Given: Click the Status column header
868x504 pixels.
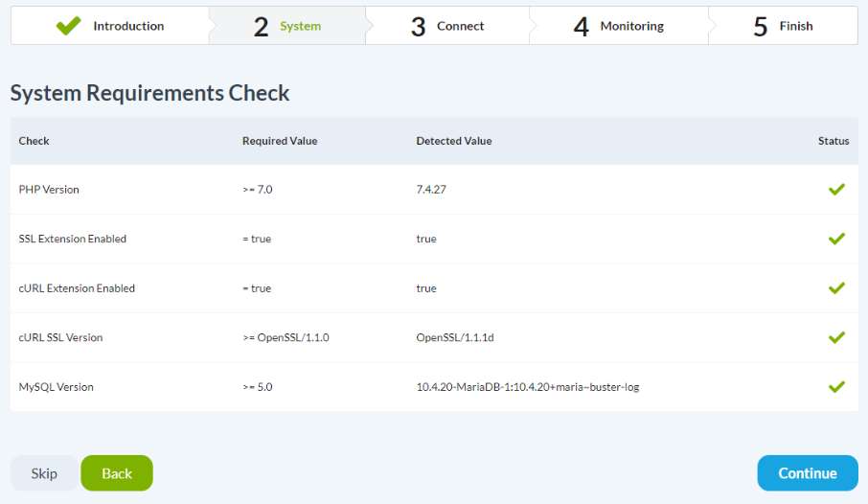Looking at the screenshot, I should (x=833, y=141).
